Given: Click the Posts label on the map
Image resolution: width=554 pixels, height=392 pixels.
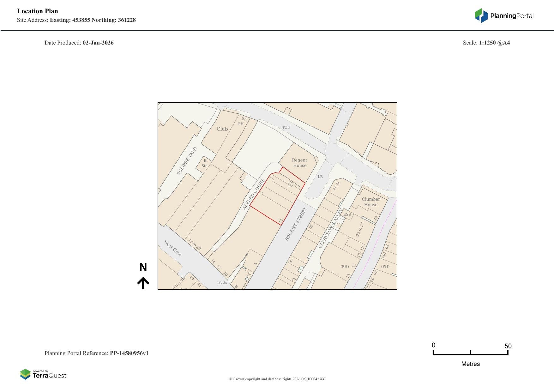Looking at the screenshot, I should pyautogui.click(x=222, y=282).
